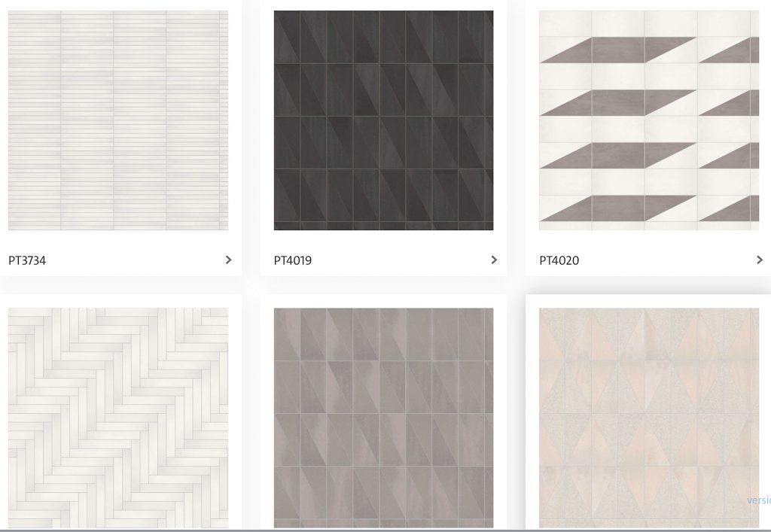Open the partially visible version link
Image resolution: width=771 pixels, height=532 pixels.
coord(759,500)
